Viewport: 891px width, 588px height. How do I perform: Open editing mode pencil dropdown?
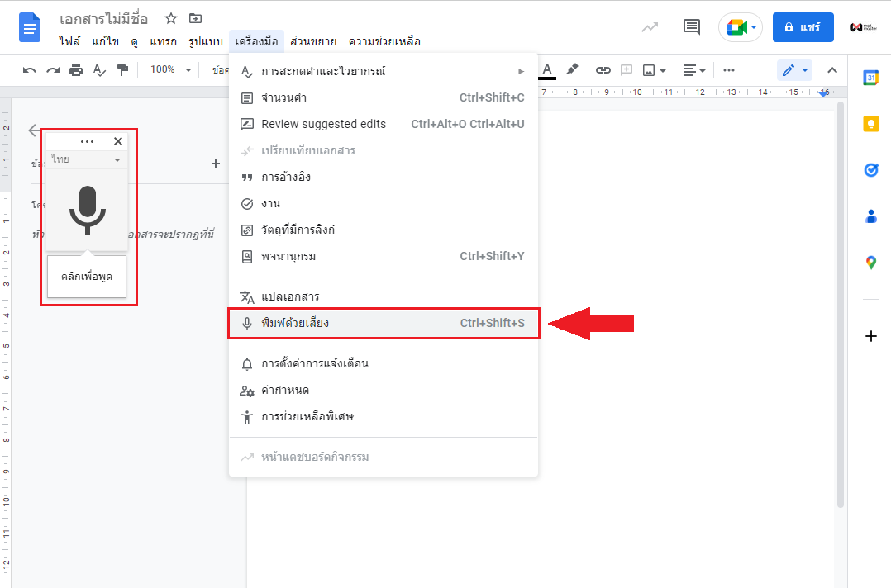coord(794,70)
